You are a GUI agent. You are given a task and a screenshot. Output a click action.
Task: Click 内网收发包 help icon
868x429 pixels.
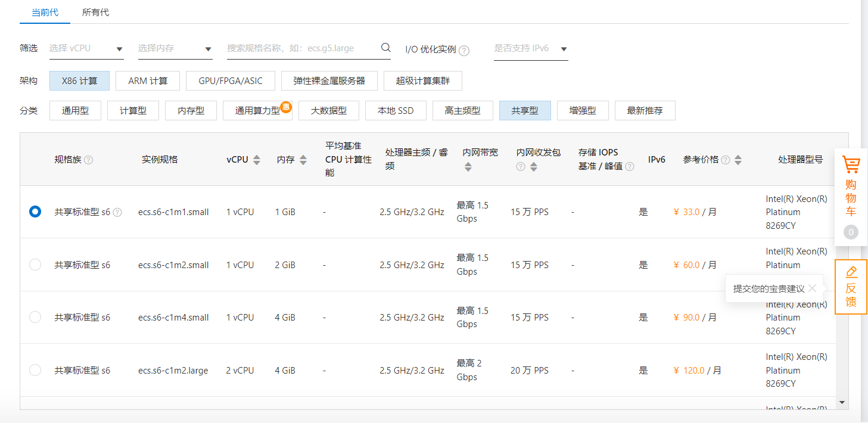(521, 167)
